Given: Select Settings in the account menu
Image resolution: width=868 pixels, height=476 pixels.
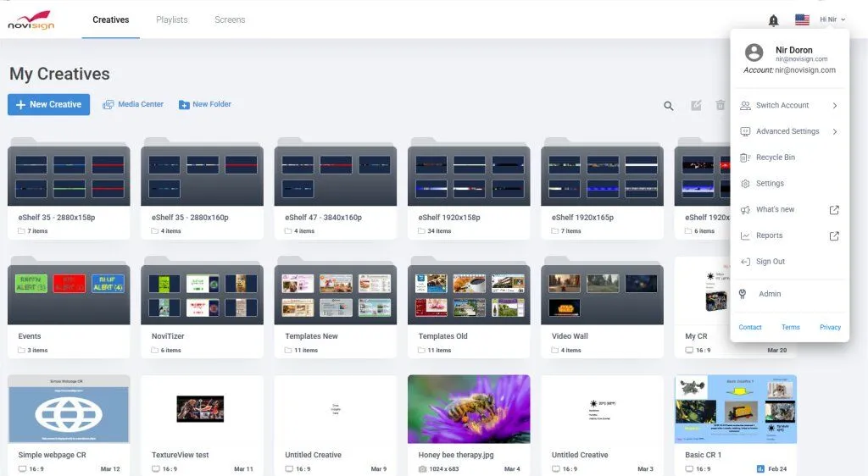Looking at the screenshot, I should click(770, 184).
